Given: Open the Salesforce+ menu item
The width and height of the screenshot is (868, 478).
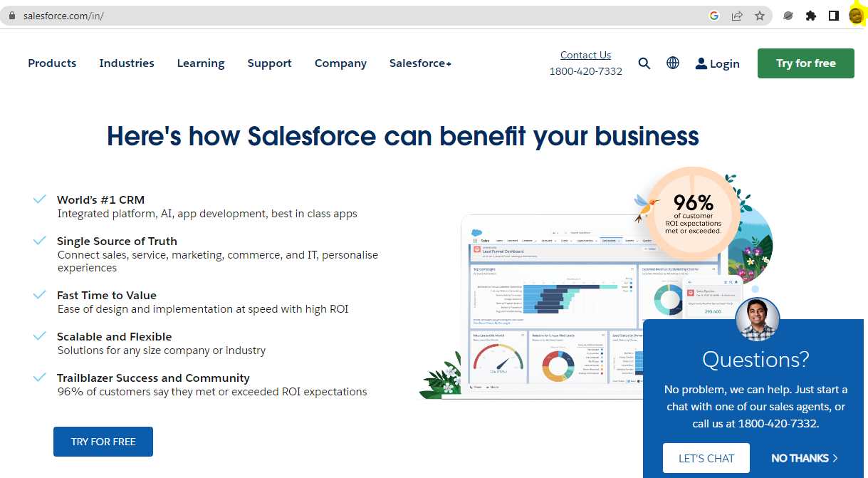Looking at the screenshot, I should tap(420, 63).
